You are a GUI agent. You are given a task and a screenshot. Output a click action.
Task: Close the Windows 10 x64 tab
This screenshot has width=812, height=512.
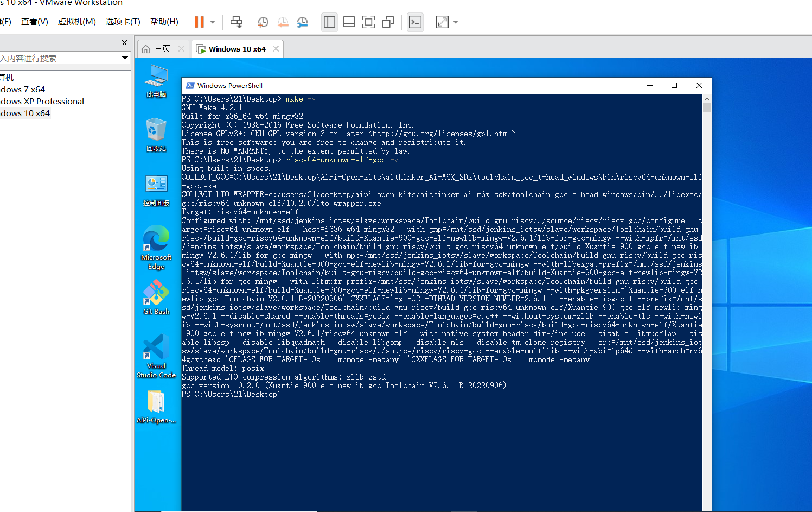[276, 49]
